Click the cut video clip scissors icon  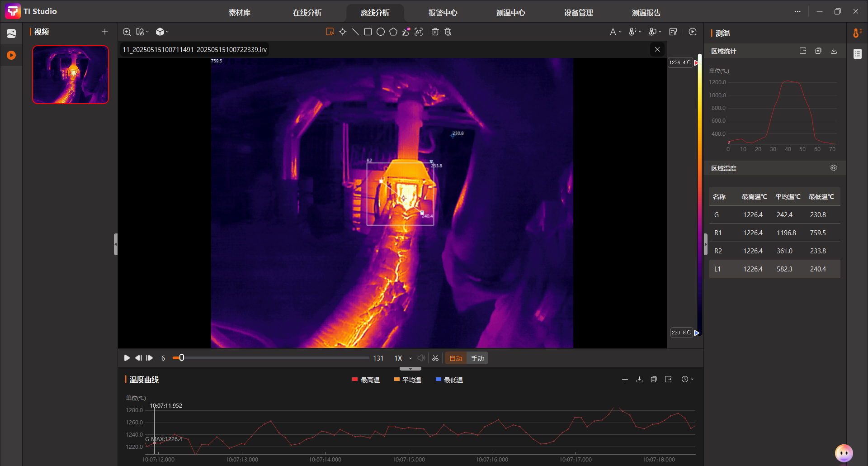(435, 358)
